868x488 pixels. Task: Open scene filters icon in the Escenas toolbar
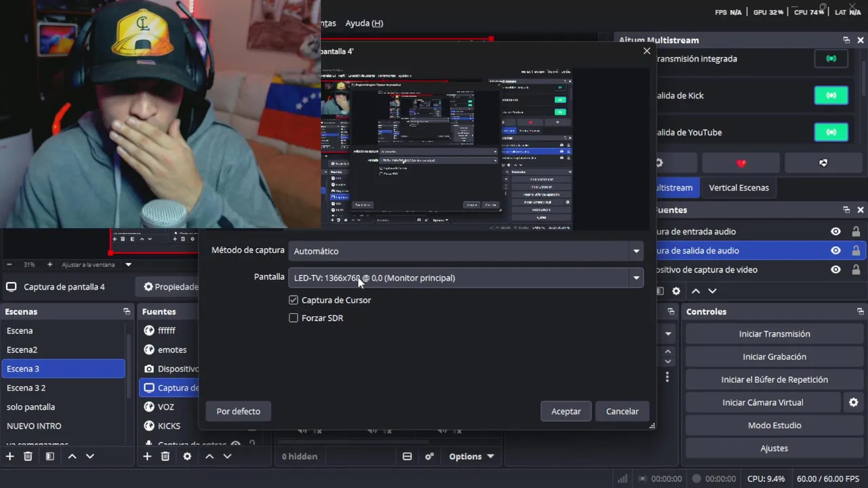click(50, 456)
